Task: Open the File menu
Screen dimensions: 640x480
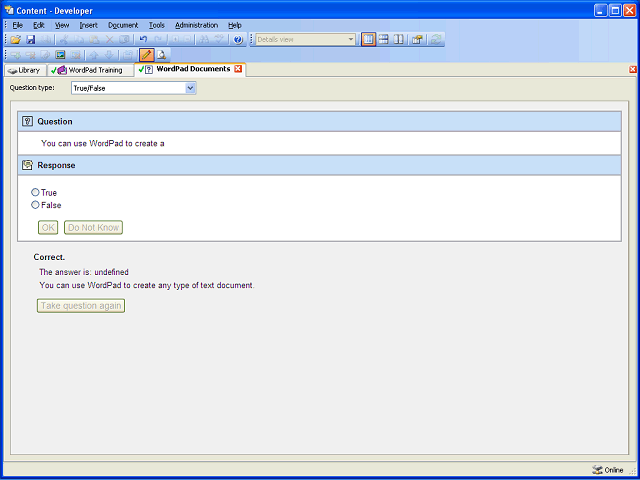Action: pos(18,25)
